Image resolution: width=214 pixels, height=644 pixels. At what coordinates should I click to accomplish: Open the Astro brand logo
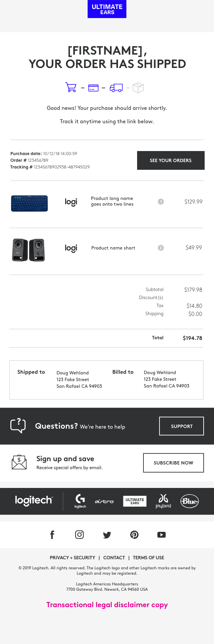click(x=104, y=501)
